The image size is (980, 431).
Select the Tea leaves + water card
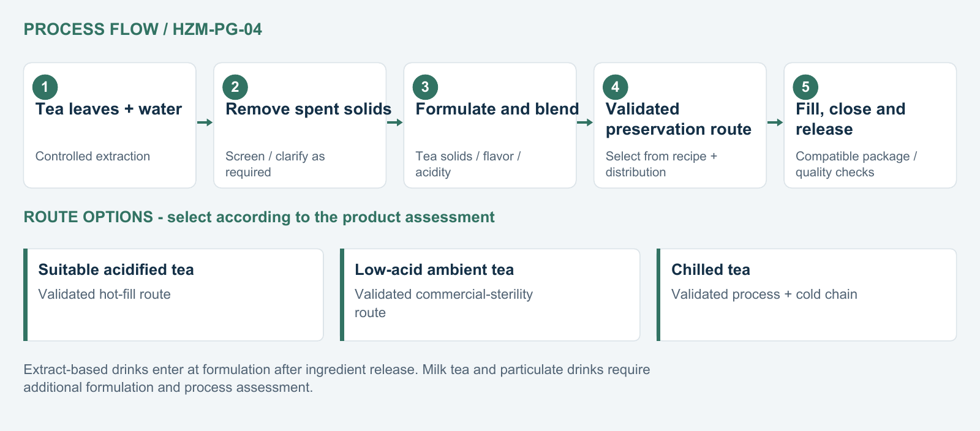[x=110, y=126]
